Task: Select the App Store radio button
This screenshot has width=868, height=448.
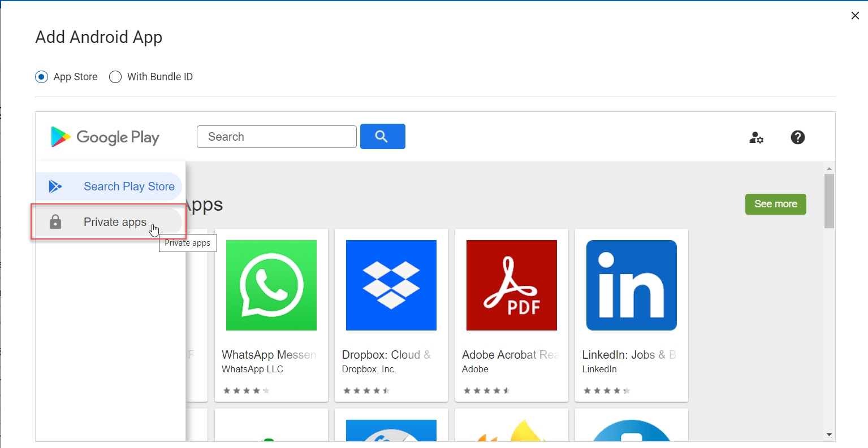Action: [x=41, y=76]
